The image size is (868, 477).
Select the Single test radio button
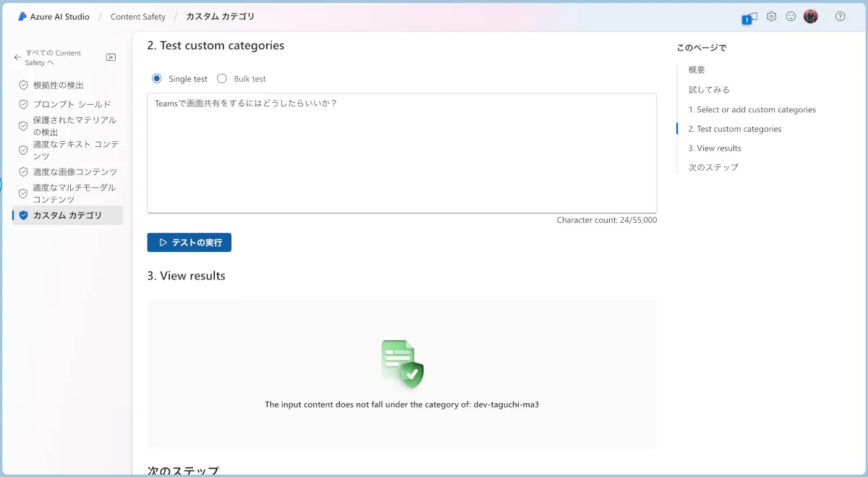156,78
